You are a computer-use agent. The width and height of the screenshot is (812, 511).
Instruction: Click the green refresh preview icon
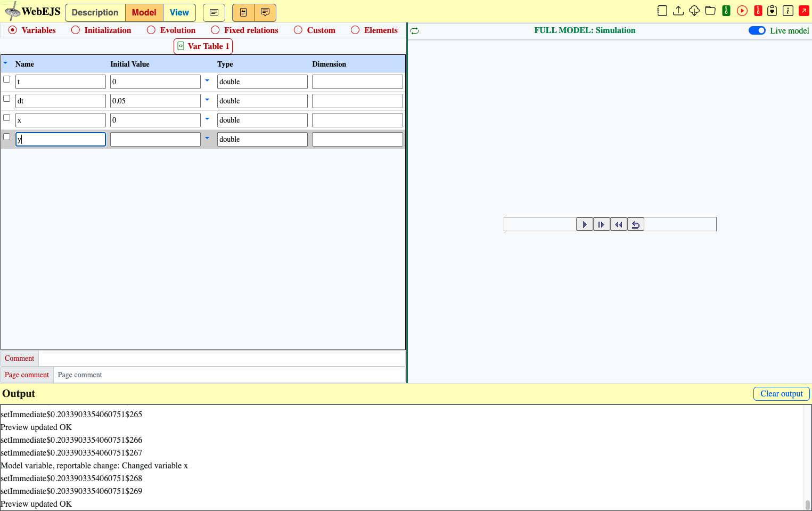pyautogui.click(x=415, y=31)
